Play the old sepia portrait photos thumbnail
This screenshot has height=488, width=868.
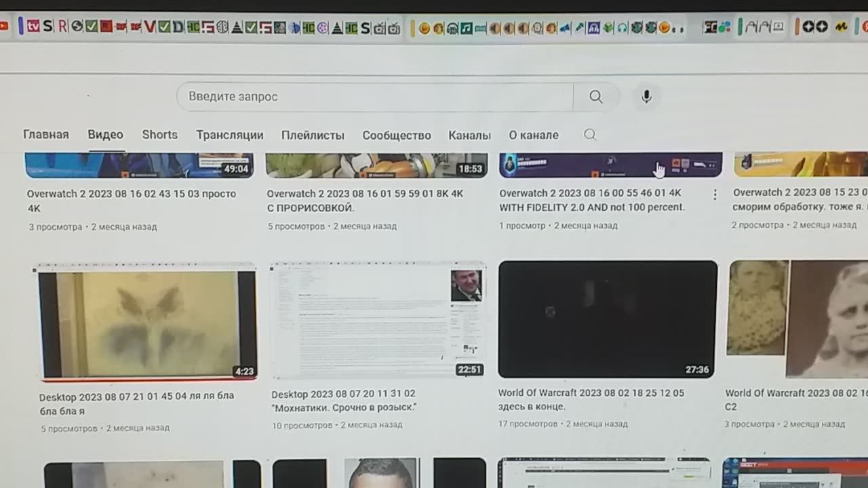[798, 319]
